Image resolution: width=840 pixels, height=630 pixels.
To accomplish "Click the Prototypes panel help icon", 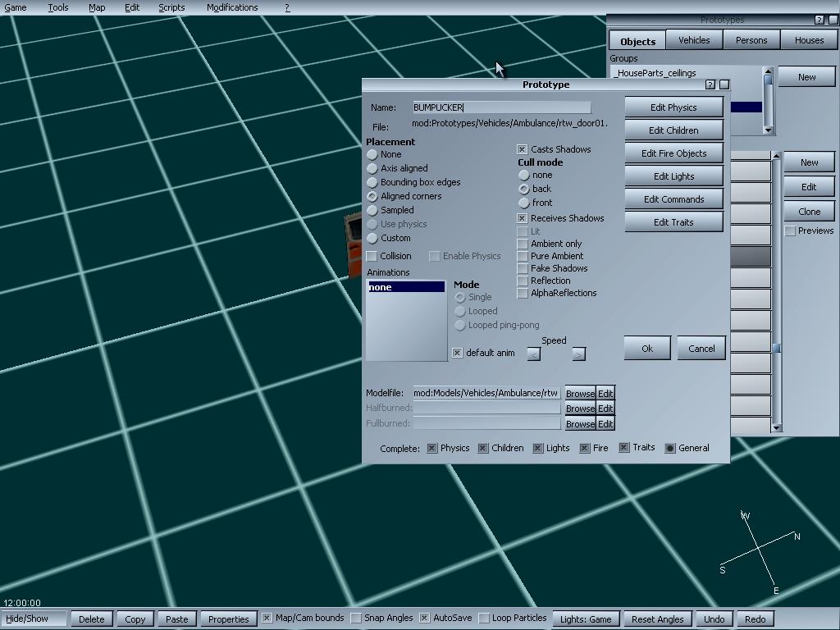I will point(819,20).
